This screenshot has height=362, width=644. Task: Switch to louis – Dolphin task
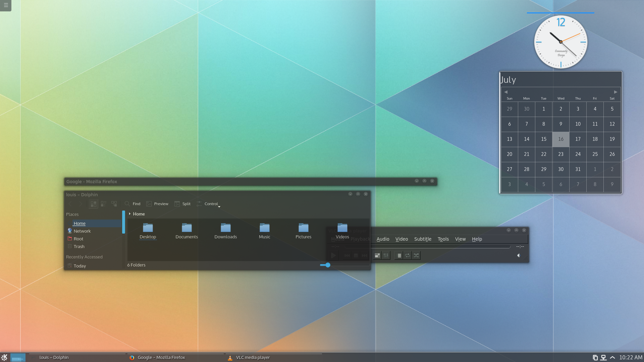point(77,358)
